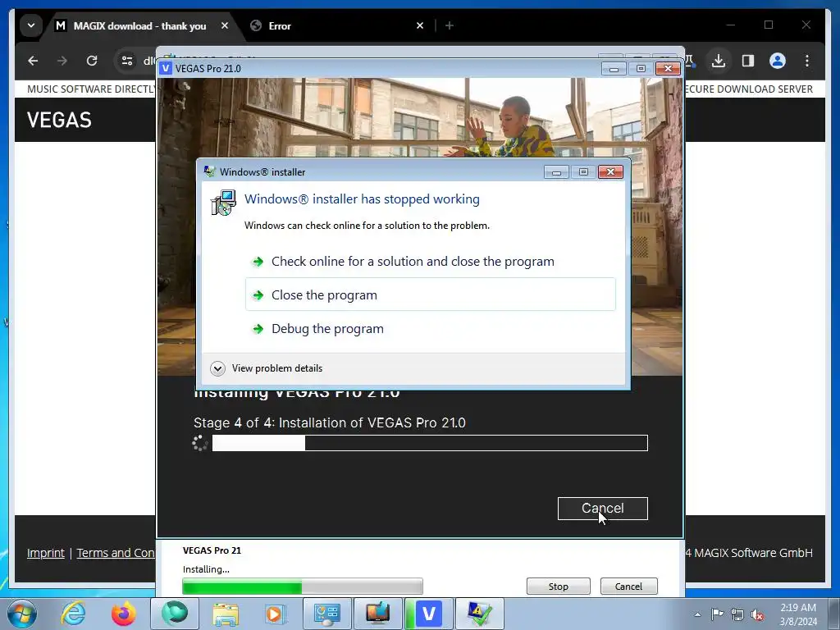View site information icon in address bar
840x630 pixels.
(x=127, y=61)
